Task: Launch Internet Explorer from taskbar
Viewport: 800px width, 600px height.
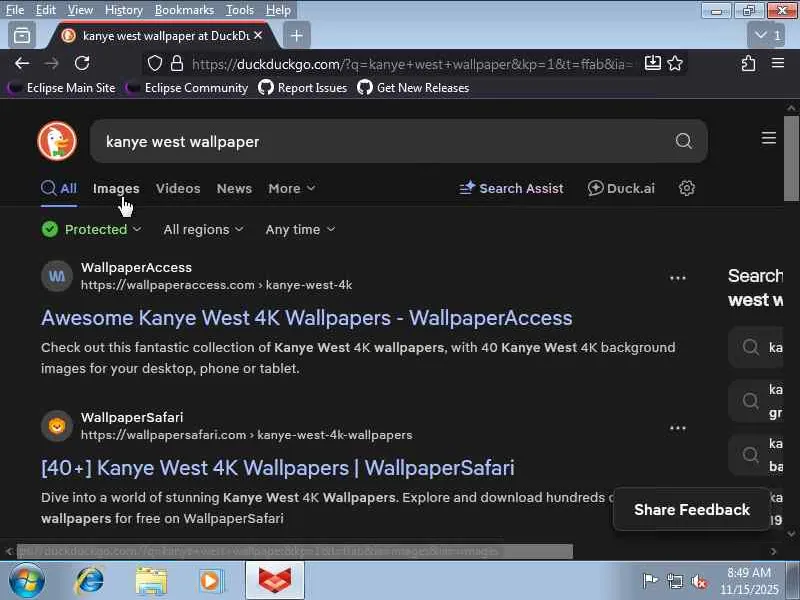Action: [x=89, y=581]
